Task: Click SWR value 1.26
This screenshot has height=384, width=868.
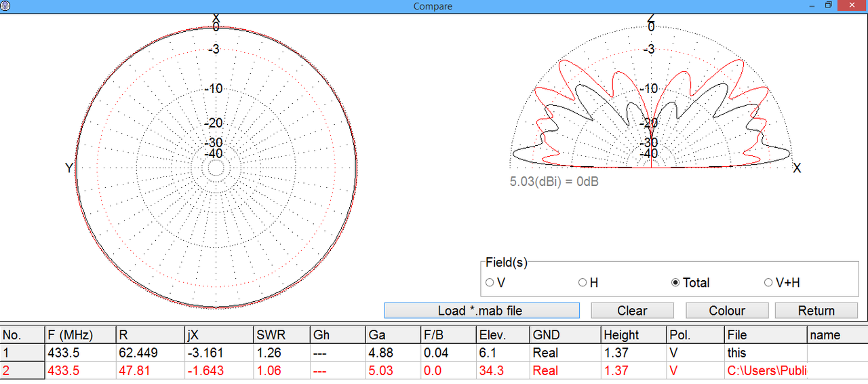Action: click(x=268, y=353)
